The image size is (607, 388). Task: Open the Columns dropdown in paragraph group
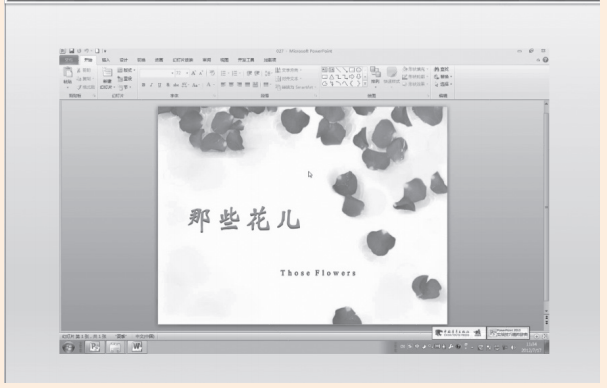267,84
